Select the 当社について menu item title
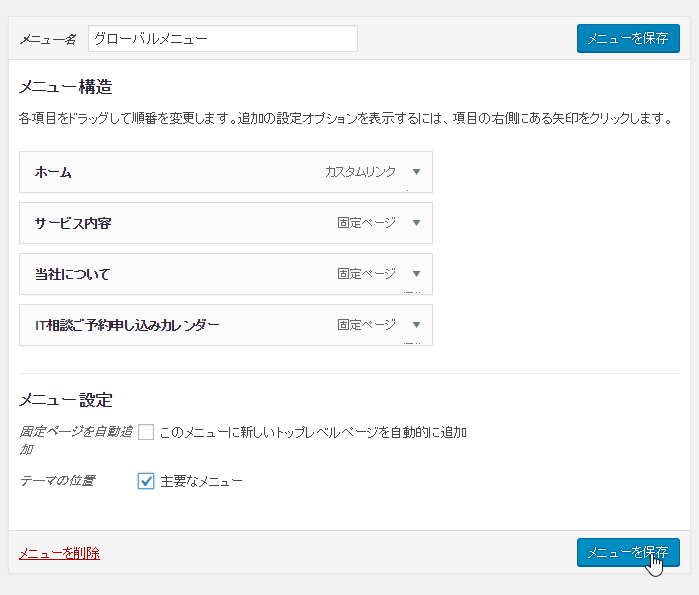The image size is (699, 595). [x=72, y=274]
